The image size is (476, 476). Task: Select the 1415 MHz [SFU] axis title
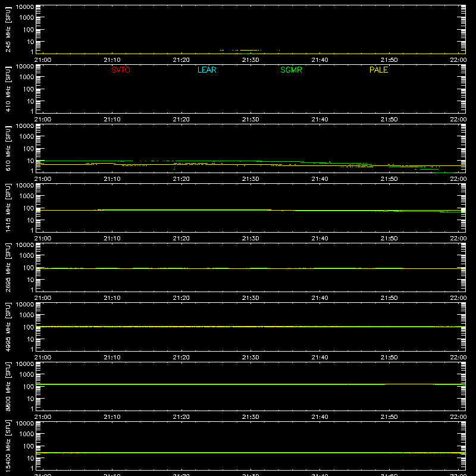(8, 208)
